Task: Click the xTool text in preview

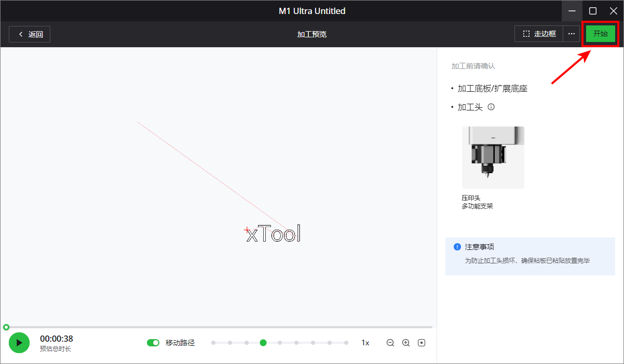Action: pyautogui.click(x=273, y=234)
